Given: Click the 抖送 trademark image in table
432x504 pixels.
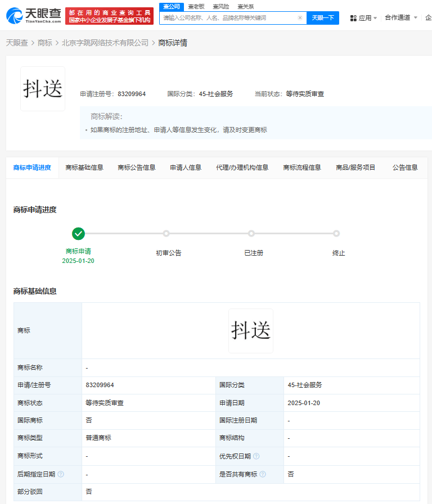Looking at the screenshot, I should tap(251, 331).
